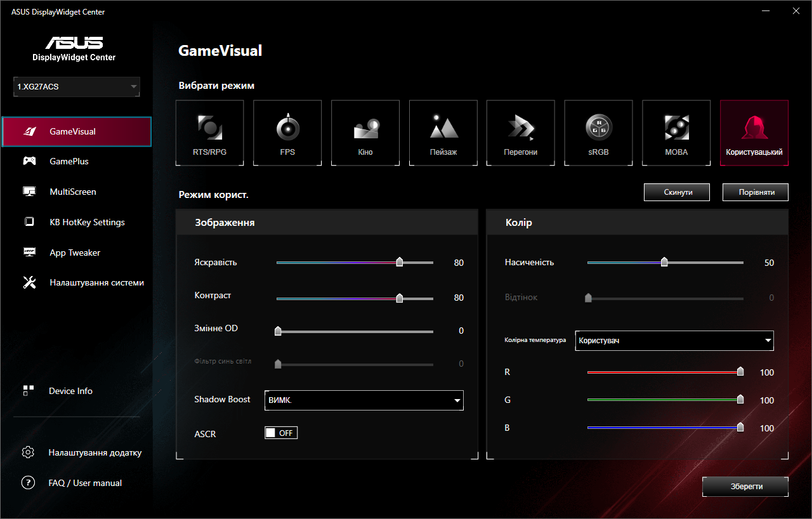The image size is (812, 519).
Task: Open the MultiScreen section
Action: pyautogui.click(x=77, y=192)
